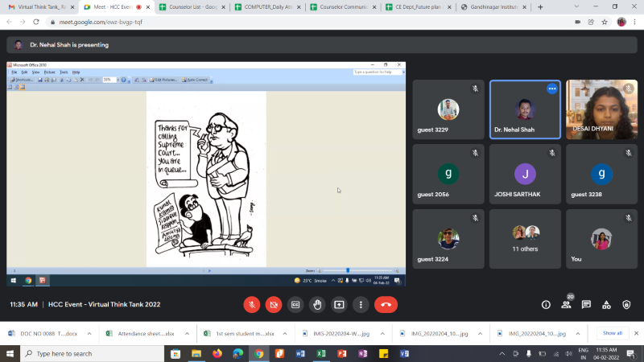Open more options three-dot menu in Meet
This screenshot has height=362, width=644.
click(x=361, y=305)
